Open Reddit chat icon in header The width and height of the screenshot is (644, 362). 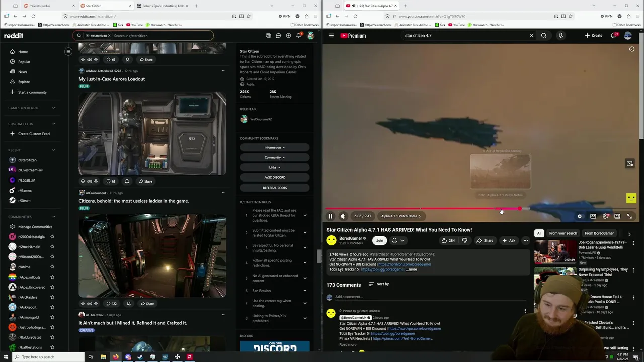click(278, 36)
